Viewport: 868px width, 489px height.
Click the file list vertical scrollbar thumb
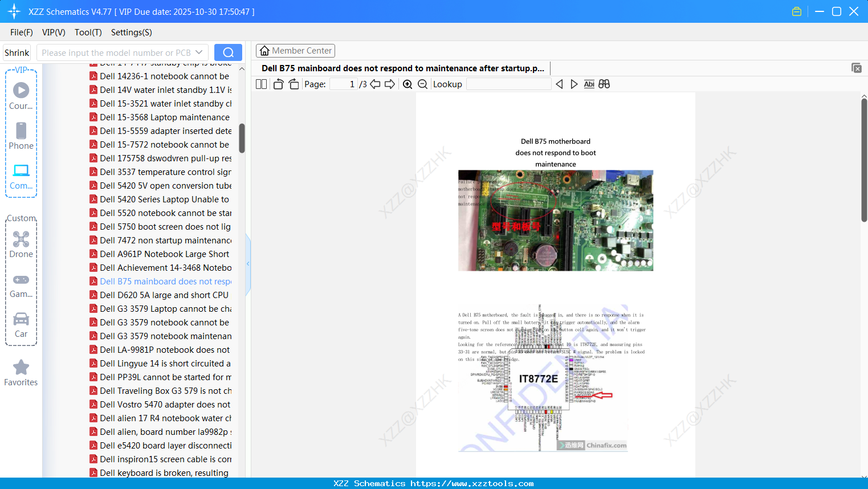(242, 138)
